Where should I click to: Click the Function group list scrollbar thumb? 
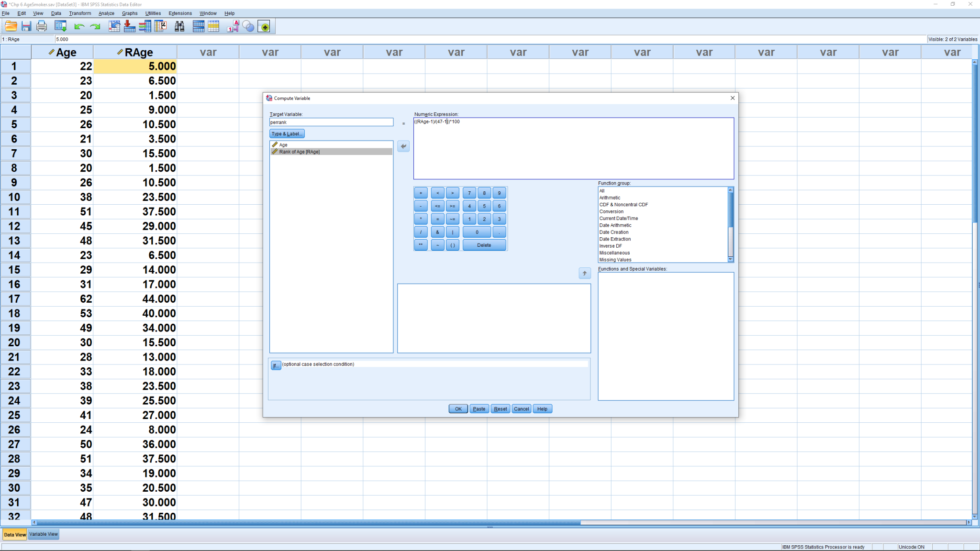(730, 209)
